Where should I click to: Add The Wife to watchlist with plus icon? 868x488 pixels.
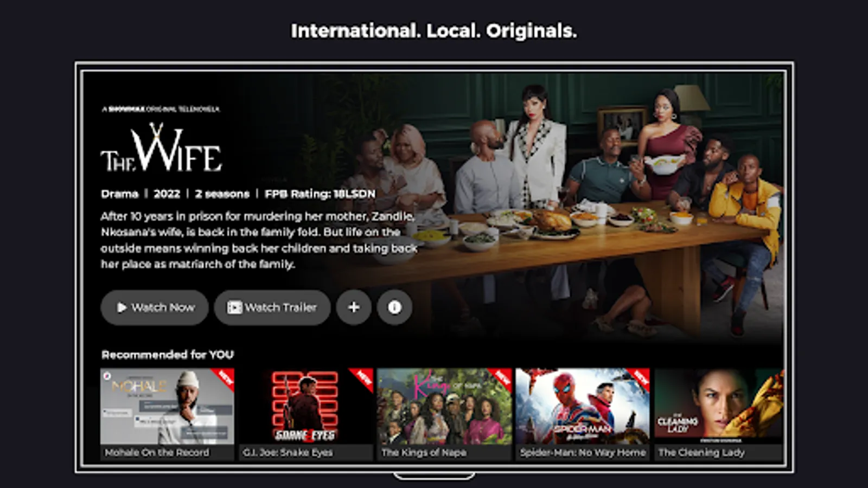coord(354,307)
